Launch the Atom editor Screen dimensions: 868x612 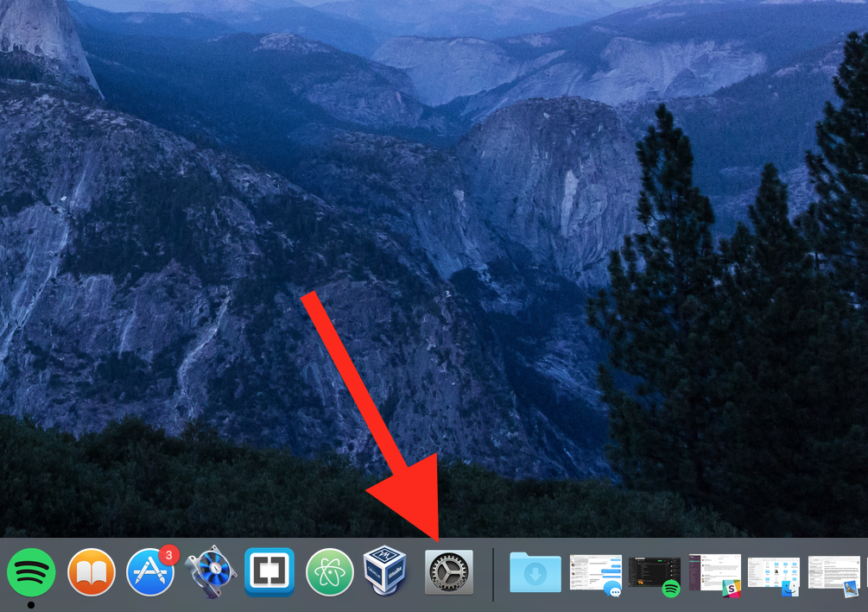point(329,572)
